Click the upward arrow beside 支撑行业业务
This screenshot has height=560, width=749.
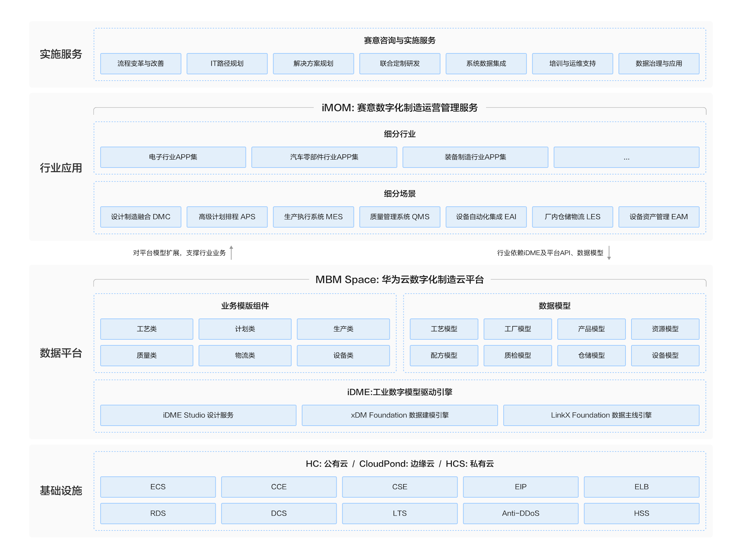pos(231,252)
